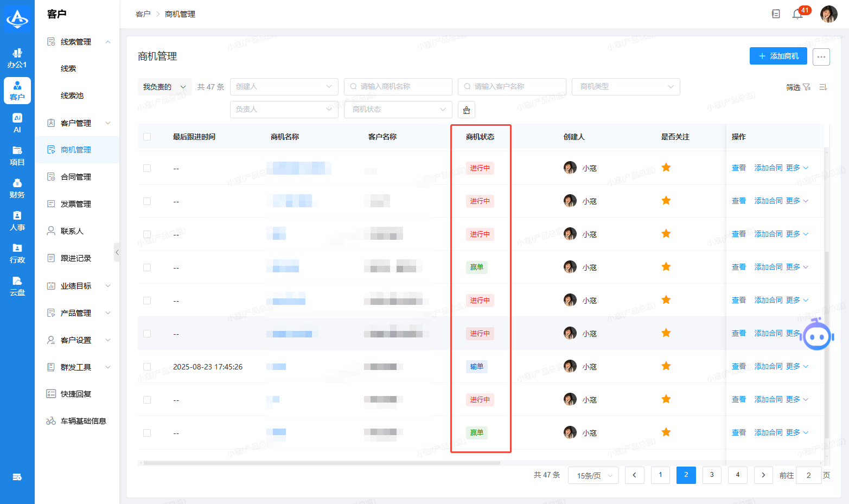Click the clear filters icon button
Image resolution: width=849 pixels, height=504 pixels.
(x=467, y=110)
